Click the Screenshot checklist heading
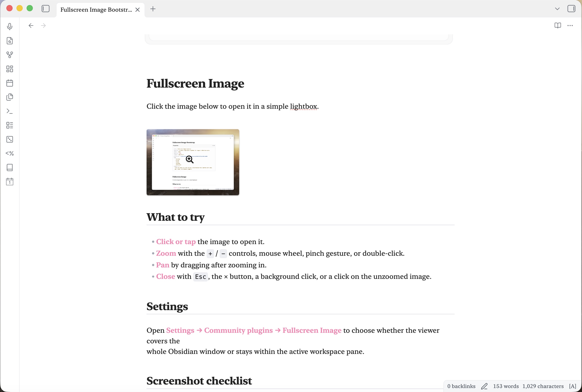The width and height of the screenshot is (582, 392). pos(199,381)
